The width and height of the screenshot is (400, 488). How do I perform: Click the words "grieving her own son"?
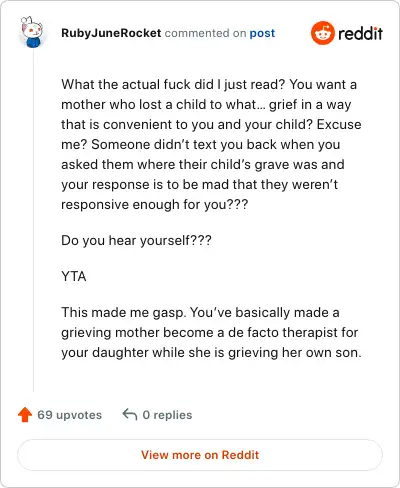click(x=295, y=353)
